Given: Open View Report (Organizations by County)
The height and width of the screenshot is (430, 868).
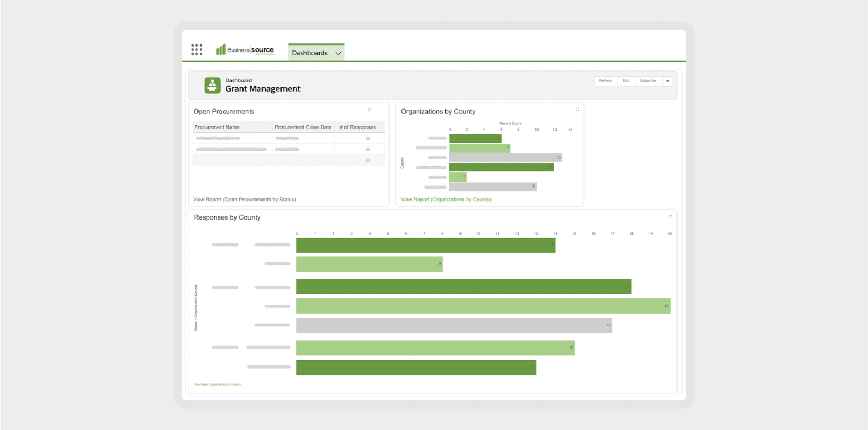Looking at the screenshot, I should click(x=446, y=200).
